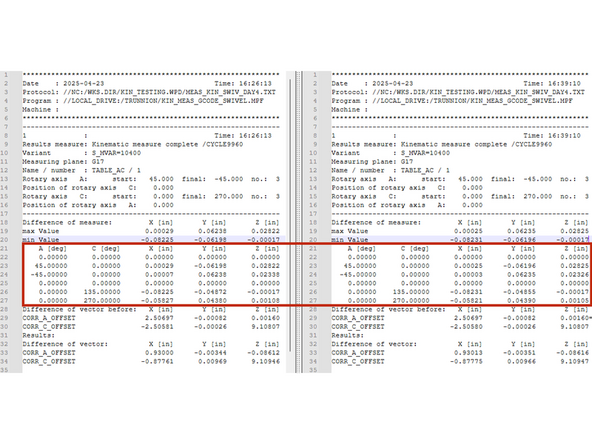Click 'Machine :' text in the left pane
Screen dimensions: 592x444
tap(41, 109)
